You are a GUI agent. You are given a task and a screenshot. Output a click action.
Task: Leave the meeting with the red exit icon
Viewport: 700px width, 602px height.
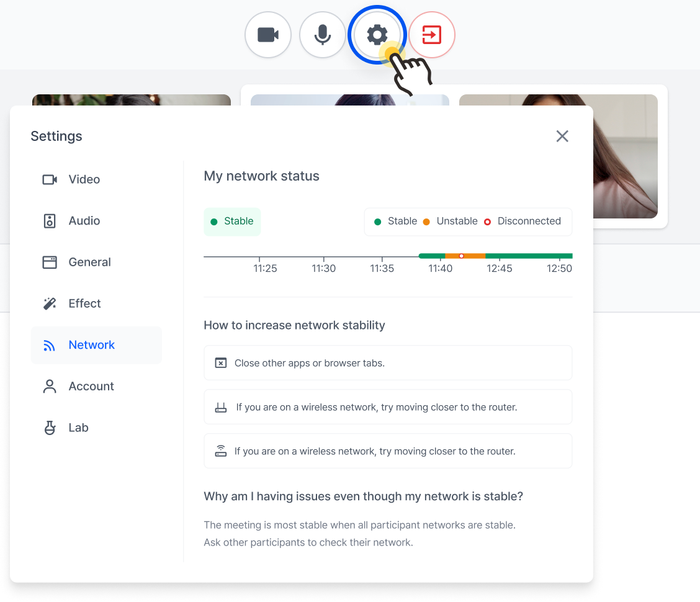432,35
